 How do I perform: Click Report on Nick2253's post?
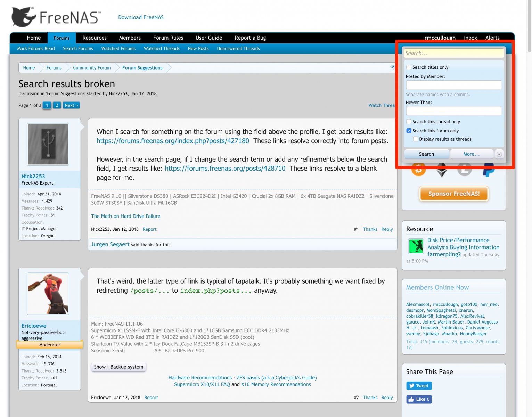[149, 229]
